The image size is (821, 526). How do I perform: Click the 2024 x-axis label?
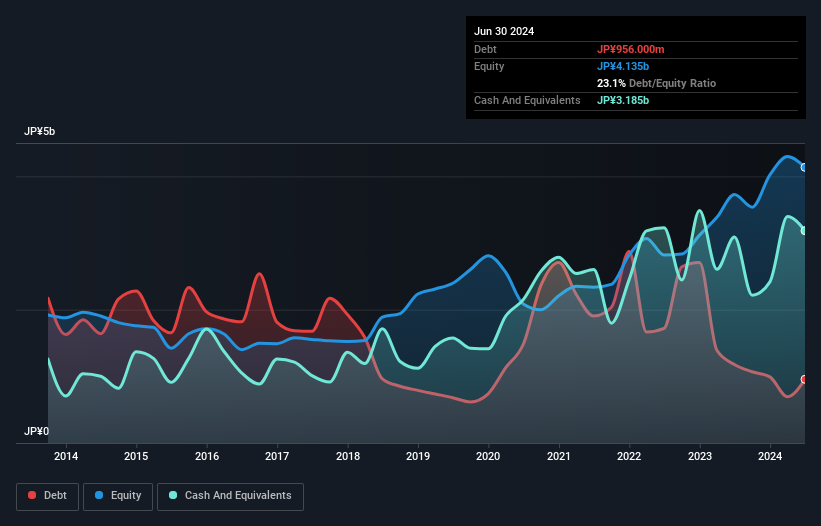click(770, 456)
